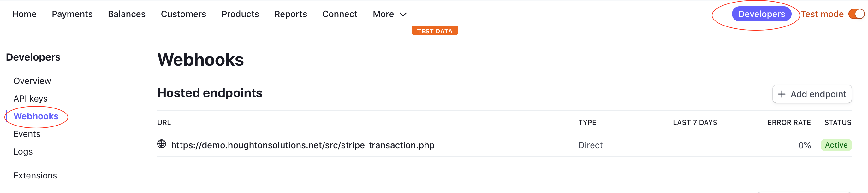This screenshot has width=868, height=193.
Task: Open the Products page
Action: click(240, 14)
